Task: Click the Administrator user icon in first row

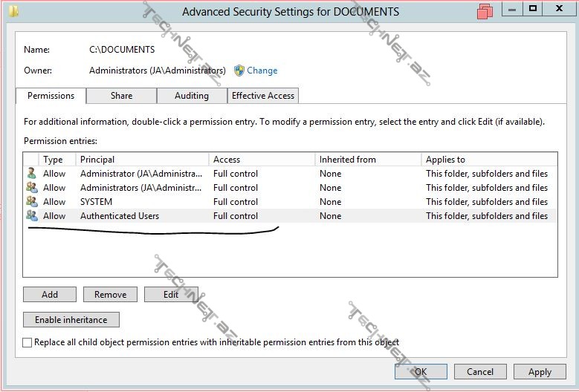Action: click(x=31, y=174)
